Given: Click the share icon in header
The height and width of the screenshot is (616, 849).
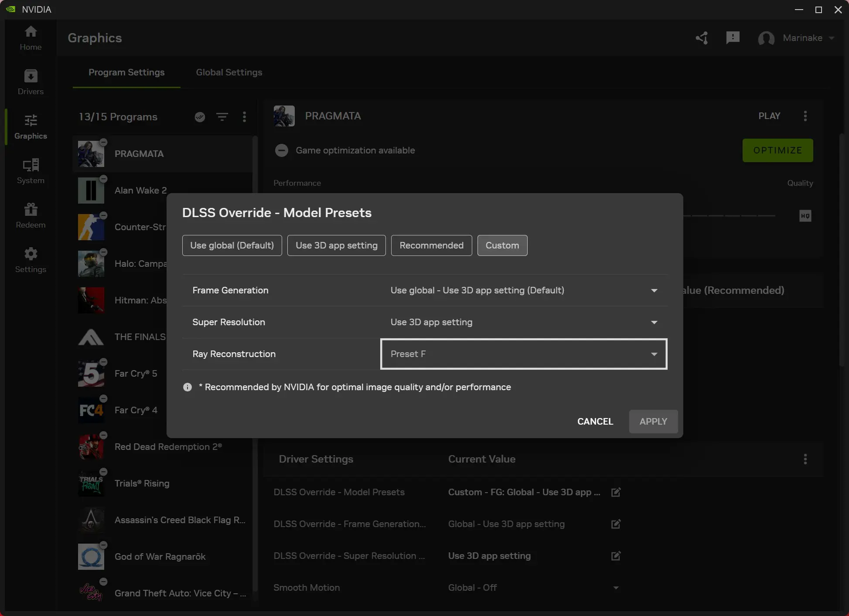Looking at the screenshot, I should 702,38.
